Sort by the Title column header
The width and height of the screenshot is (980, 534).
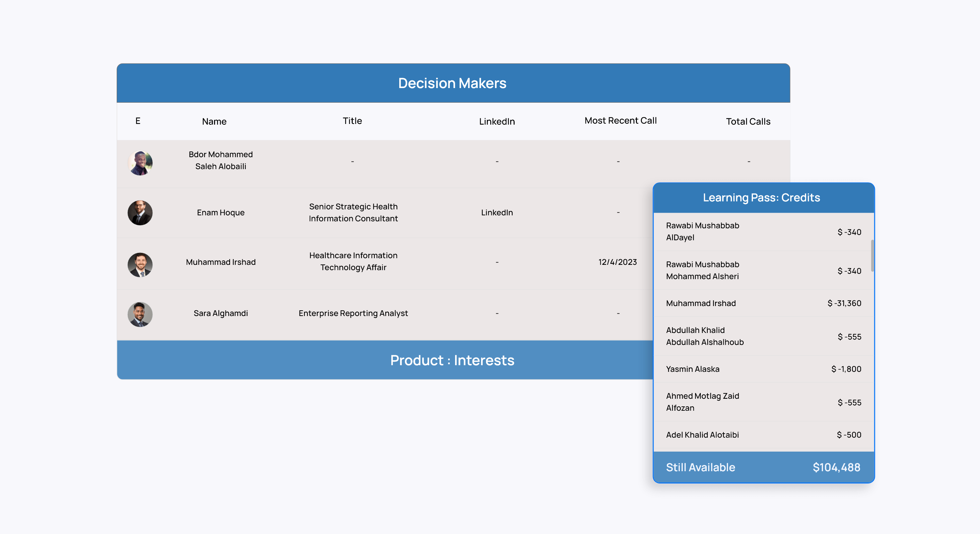352,121
